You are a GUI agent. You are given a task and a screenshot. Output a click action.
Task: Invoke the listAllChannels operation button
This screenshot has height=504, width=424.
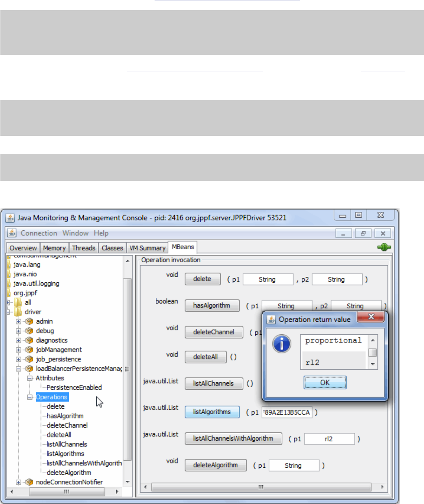[x=214, y=384]
